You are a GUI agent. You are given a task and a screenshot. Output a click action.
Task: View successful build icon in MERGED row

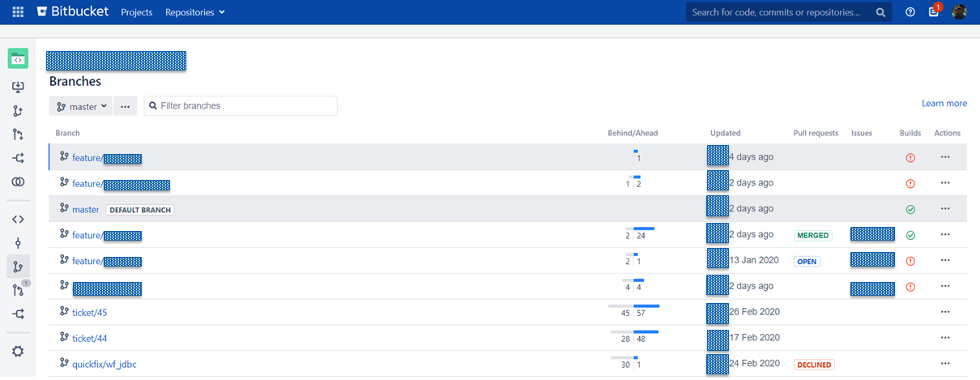[x=910, y=235]
